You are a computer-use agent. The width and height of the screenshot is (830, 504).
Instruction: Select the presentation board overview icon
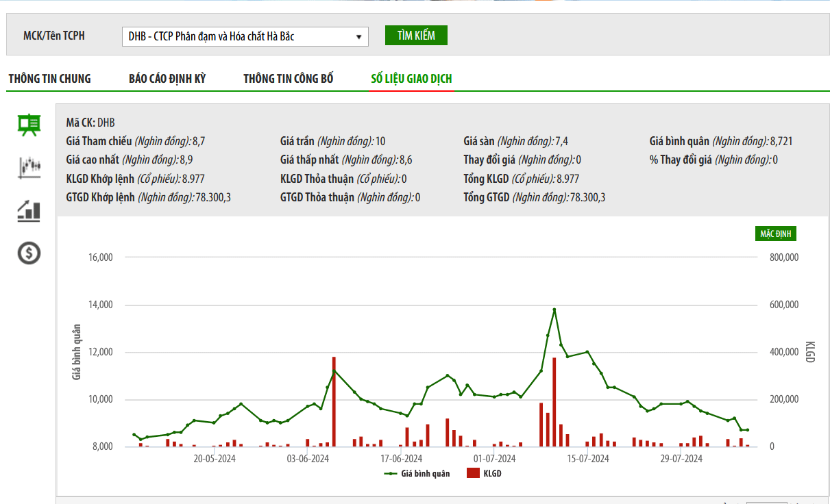(x=29, y=125)
